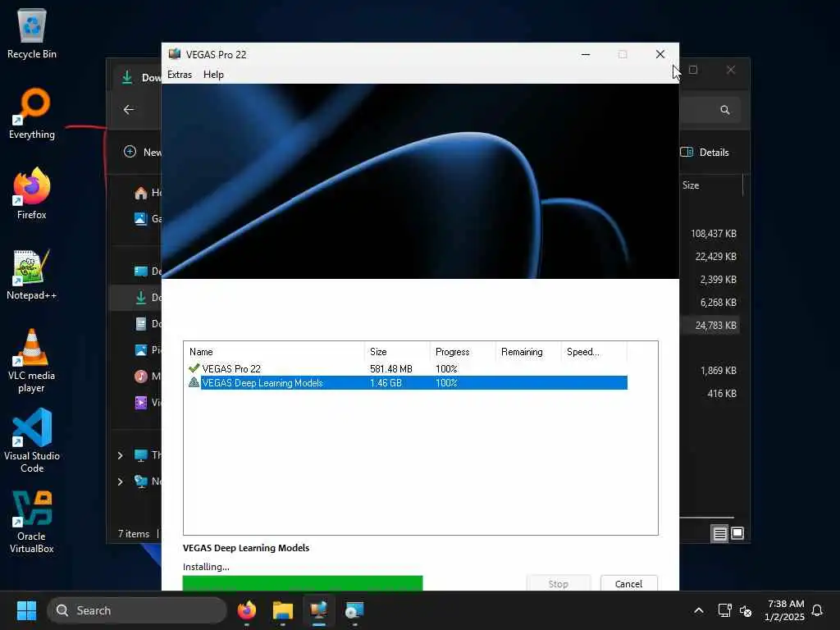The image size is (840, 630).
Task: Select the Home item in Explorer sidebar
Action: coord(148,192)
